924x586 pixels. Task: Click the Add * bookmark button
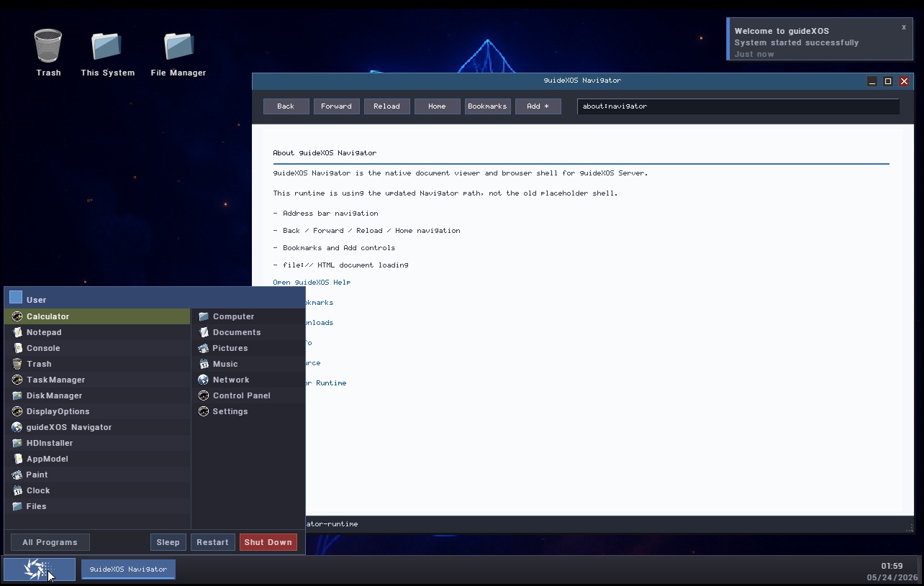coord(538,106)
